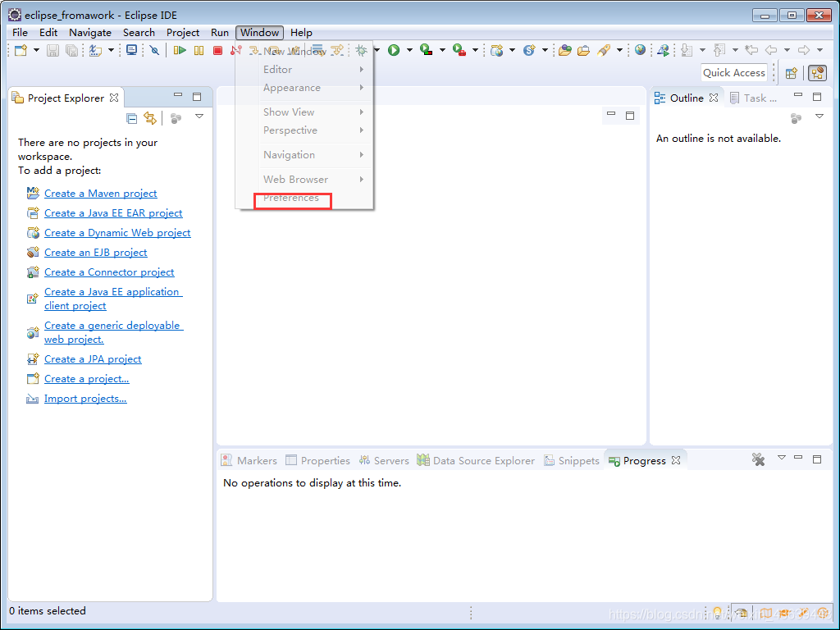The height and width of the screenshot is (630, 840).
Task: Click the Coverage run icon
Action: (426, 50)
